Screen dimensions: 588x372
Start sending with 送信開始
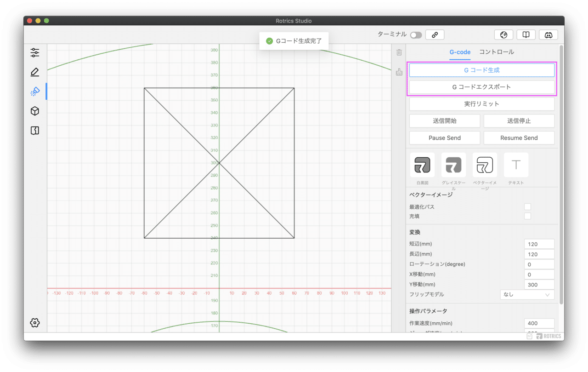click(445, 121)
